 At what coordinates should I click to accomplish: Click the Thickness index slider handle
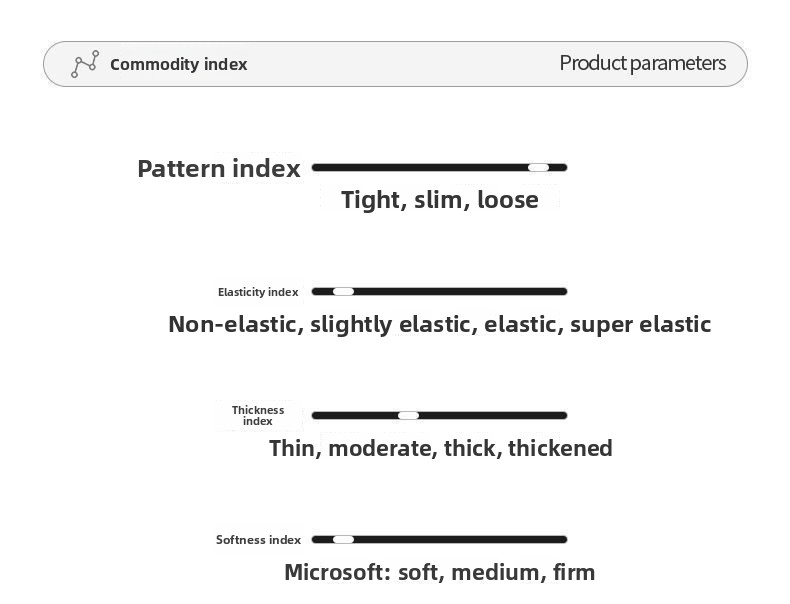coord(408,415)
